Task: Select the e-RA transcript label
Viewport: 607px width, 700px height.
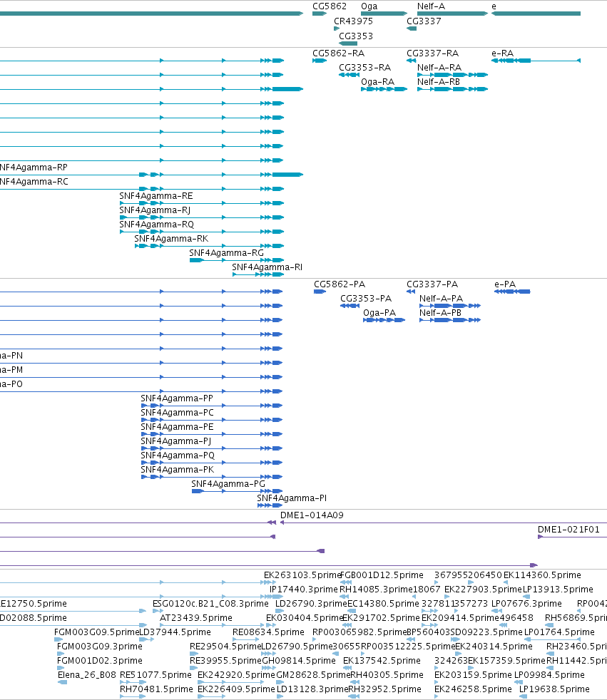Action: [x=502, y=53]
